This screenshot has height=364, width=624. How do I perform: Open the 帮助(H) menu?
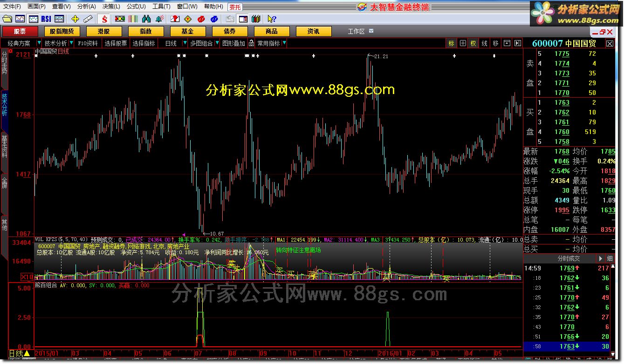click(x=213, y=7)
